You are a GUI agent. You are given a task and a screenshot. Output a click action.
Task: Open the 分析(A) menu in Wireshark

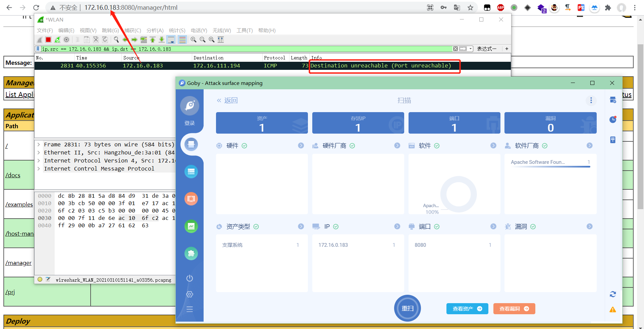pos(155,31)
